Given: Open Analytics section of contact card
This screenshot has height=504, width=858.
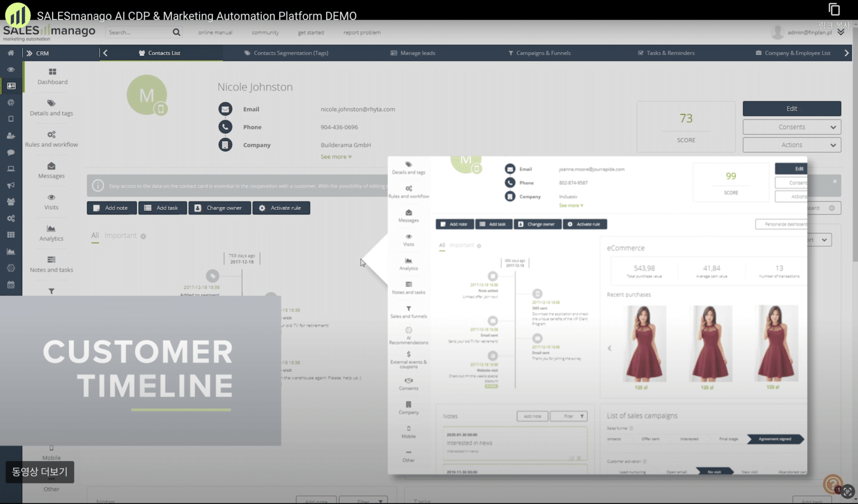Looking at the screenshot, I should coord(51,233).
